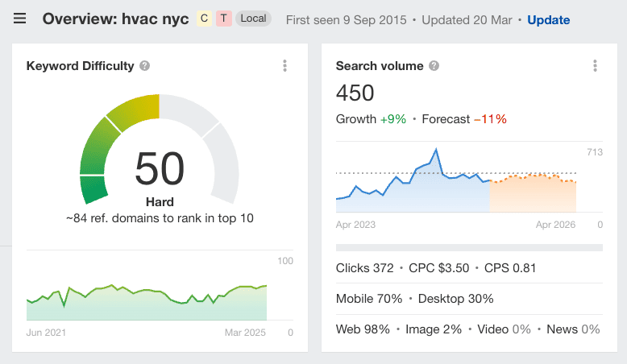Click the peak of search volume chart
Screen dimensions: 627x364
pos(436,150)
